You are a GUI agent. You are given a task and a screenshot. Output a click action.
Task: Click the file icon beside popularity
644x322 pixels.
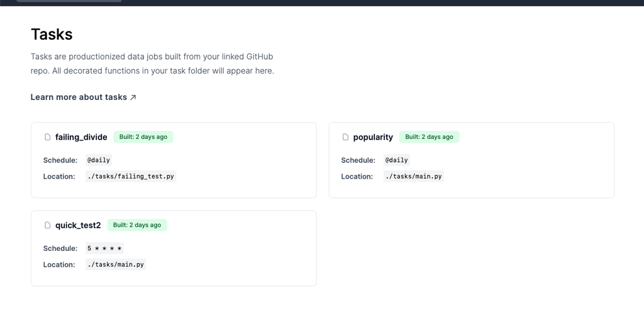tap(345, 137)
